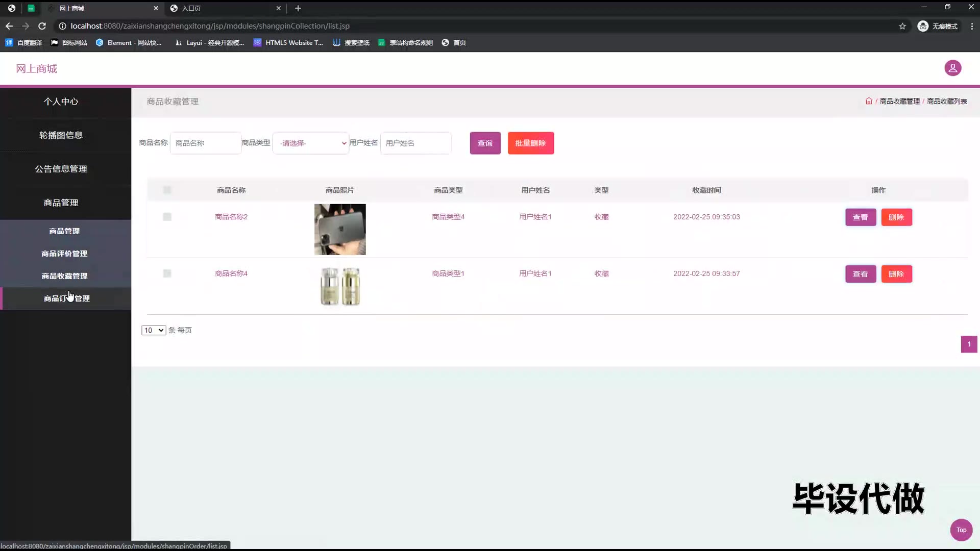
Task: Open the browser three-dot menu
Action: pos(972,26)
